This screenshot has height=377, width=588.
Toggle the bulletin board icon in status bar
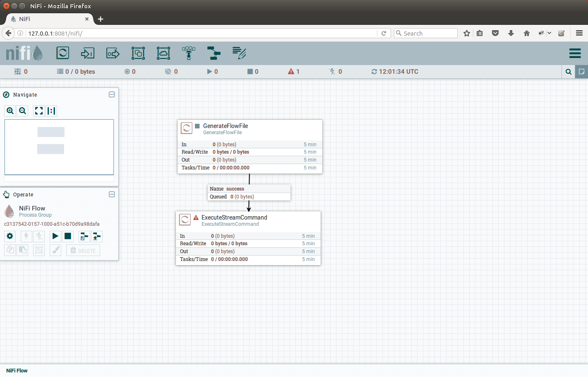[x=581, y=72]
